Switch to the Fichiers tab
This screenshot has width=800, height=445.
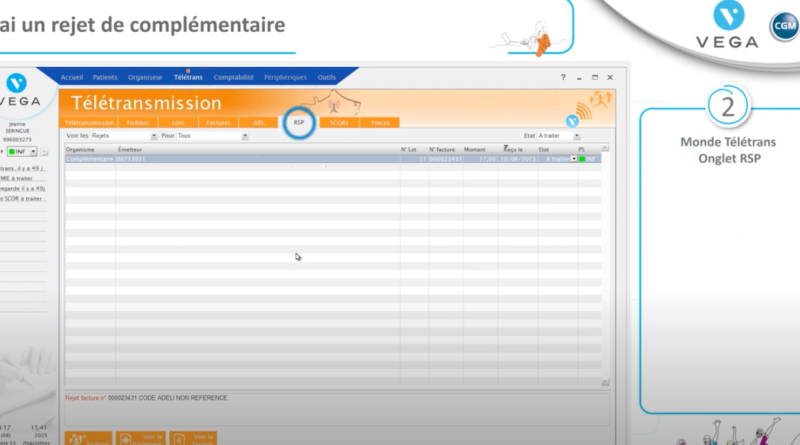(138, 123)
